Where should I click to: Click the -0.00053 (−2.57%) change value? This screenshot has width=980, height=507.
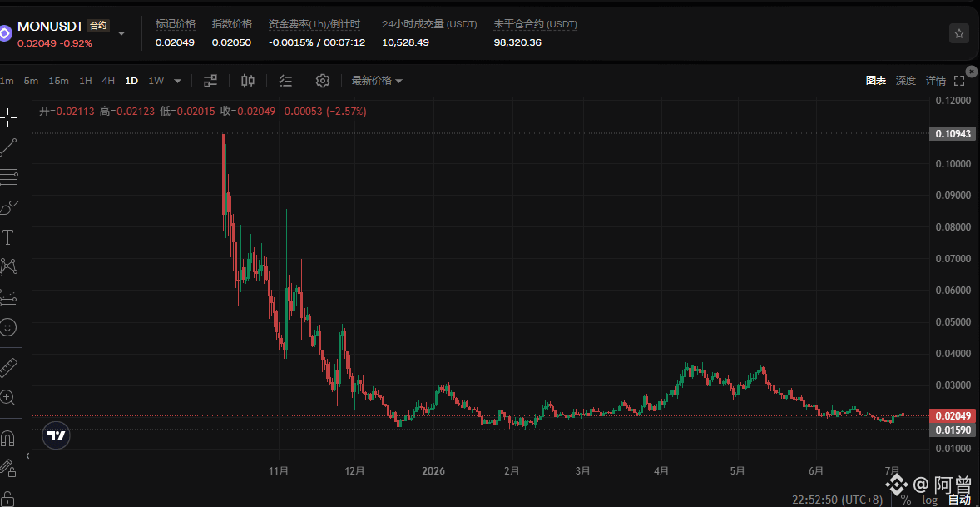(x=323, y=112)
